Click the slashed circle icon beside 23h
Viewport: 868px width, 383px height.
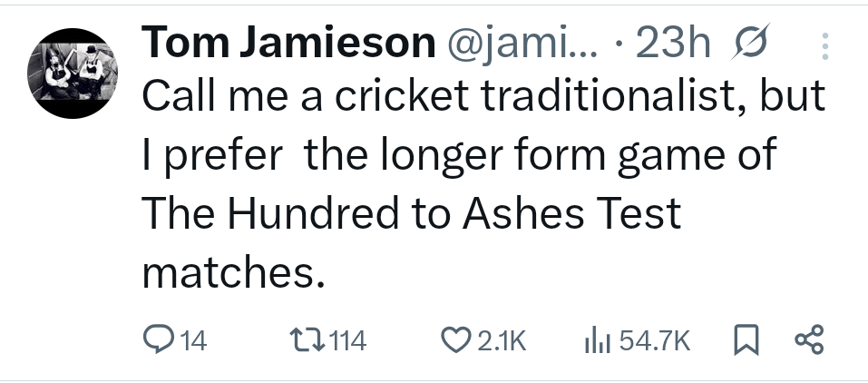pyautogui.click(x=754, y=44)
